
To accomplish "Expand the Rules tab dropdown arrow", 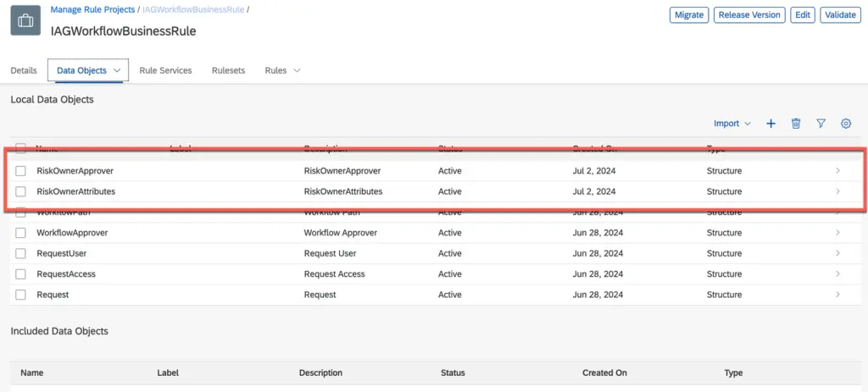I will [x=297, y=70].
